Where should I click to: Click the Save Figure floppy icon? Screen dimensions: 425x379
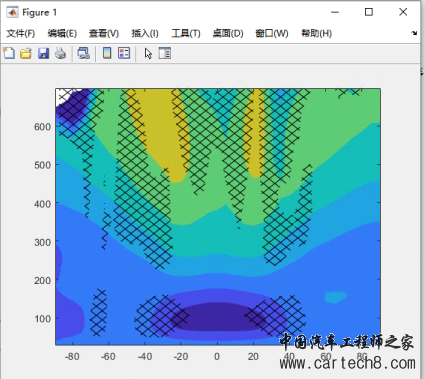(43, 53)
